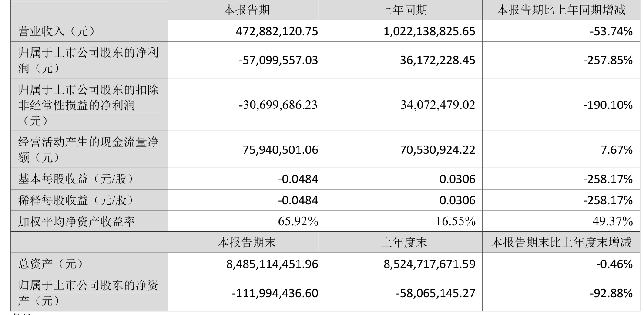Viewport: 644px width, 315px height.
Task: Click the 上年同期 column header
Action: (403, 10)
